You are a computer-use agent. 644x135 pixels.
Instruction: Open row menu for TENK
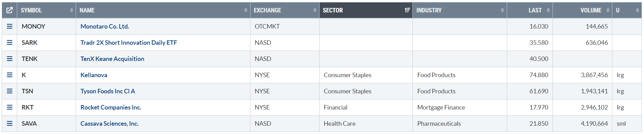point(10,59)
